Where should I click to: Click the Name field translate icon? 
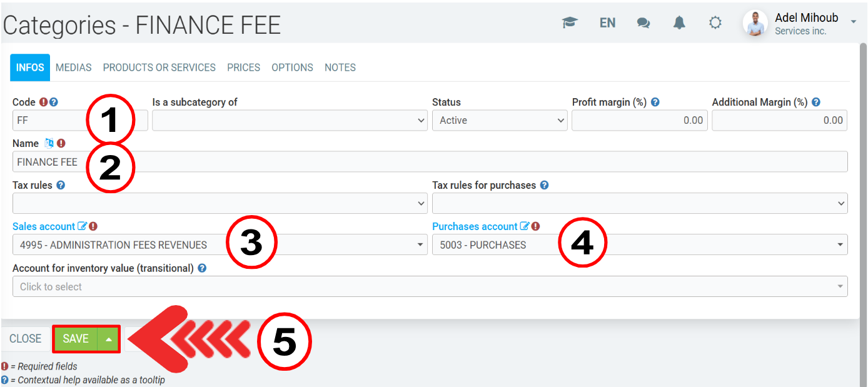tap(49, 143)
